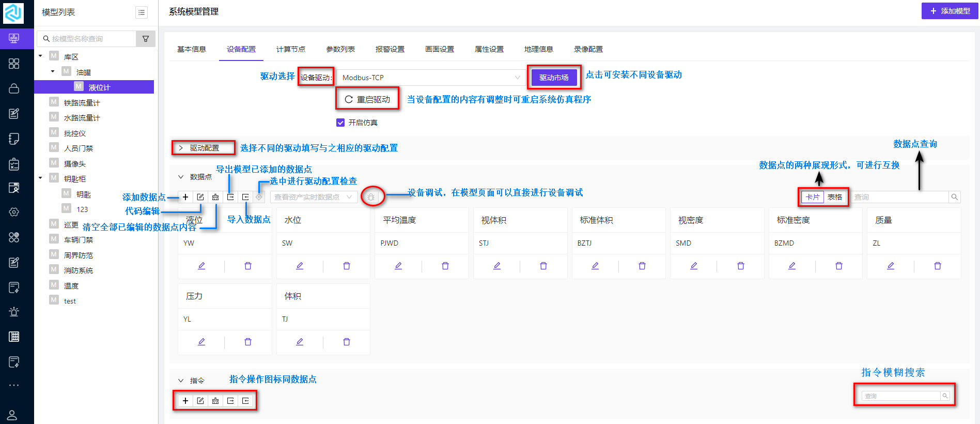Click the device debug bug icon
980x424 pixels.
371,197
